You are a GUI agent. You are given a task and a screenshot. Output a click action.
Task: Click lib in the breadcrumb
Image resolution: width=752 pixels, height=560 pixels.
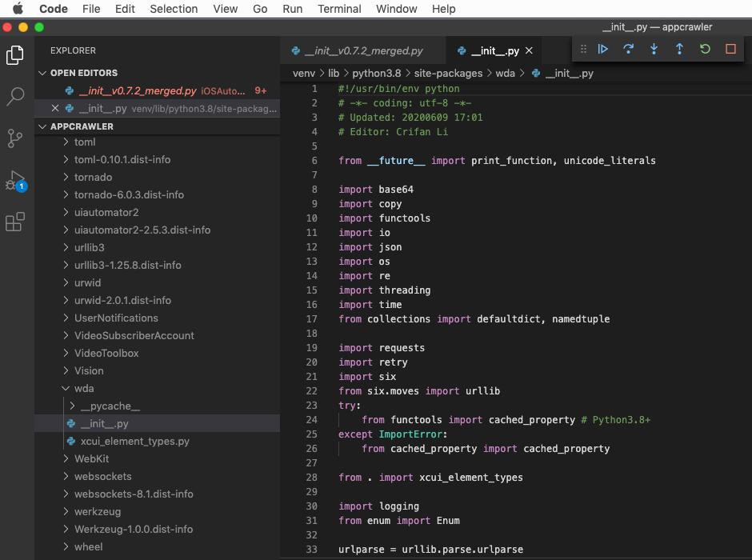click(334, 74)
